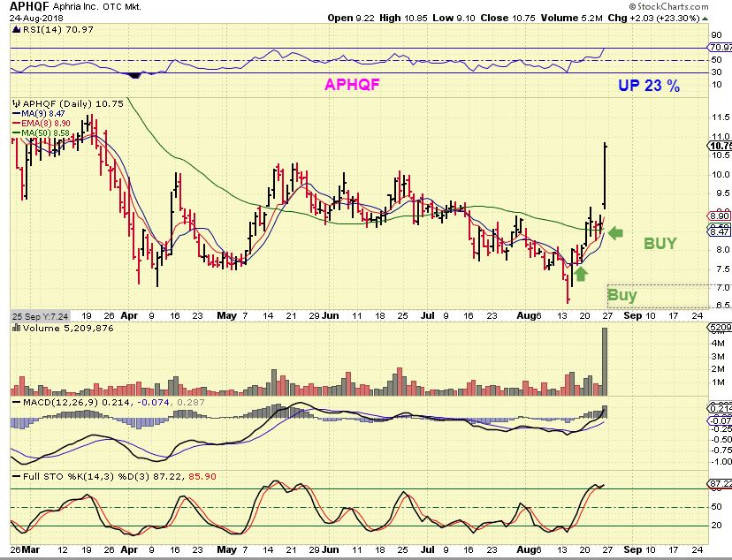
Task: Click the Full STO legend line marker
Action: click(x=16, y=477)
